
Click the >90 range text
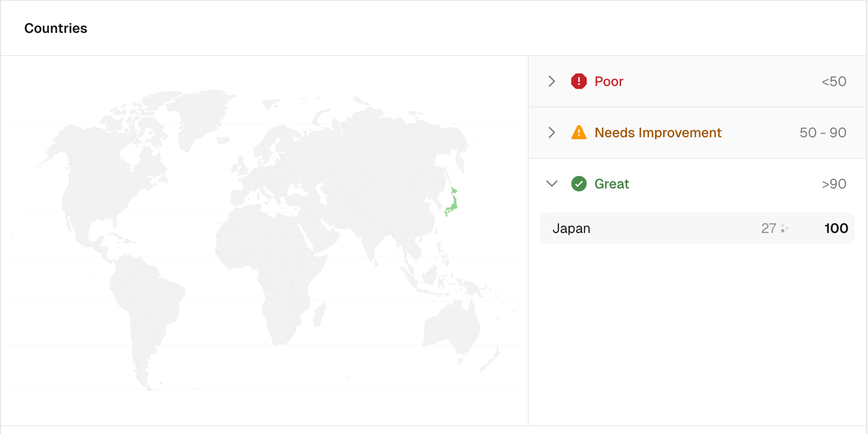tap(834, 184)
